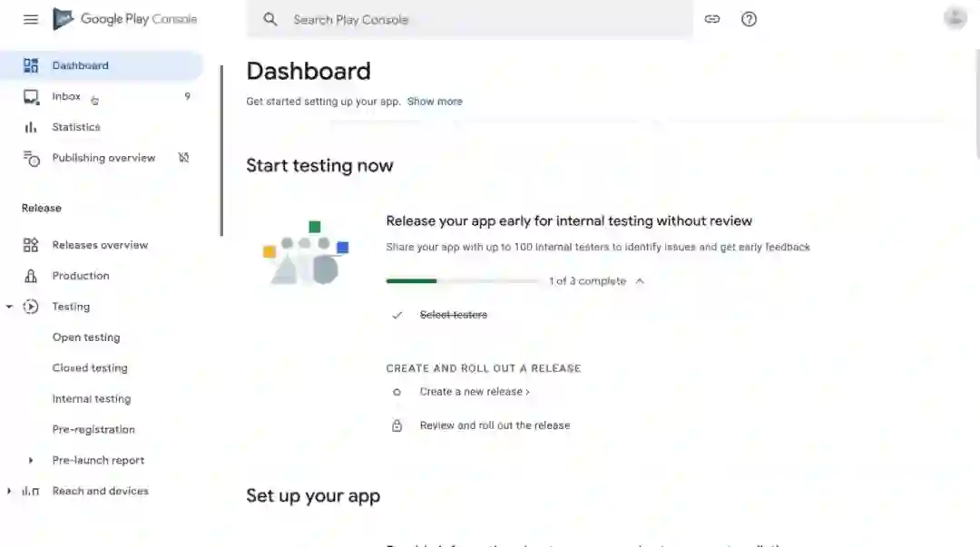Open Releases overview in the sidebar
Screen dimensions: 980x547
[100, 245]
